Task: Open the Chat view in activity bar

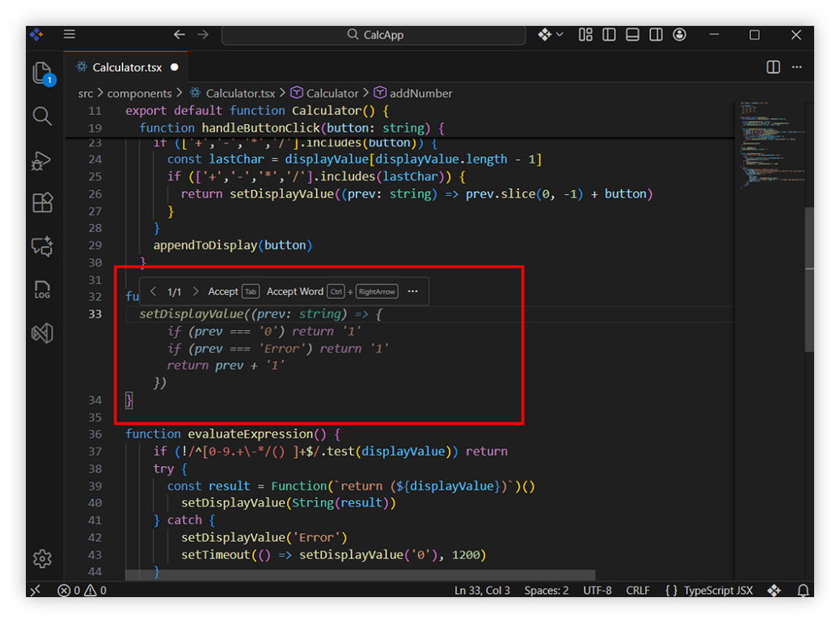Action: click(42, 246)
